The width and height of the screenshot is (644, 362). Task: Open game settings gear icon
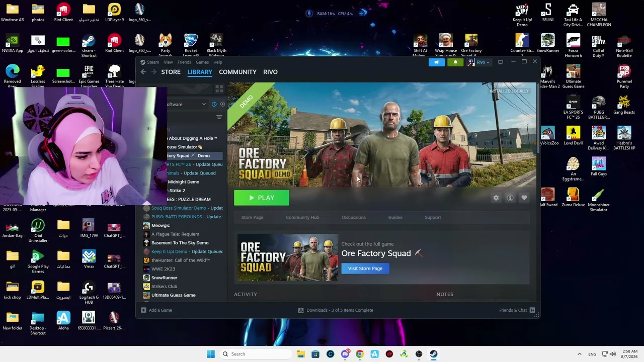(496, 198)
